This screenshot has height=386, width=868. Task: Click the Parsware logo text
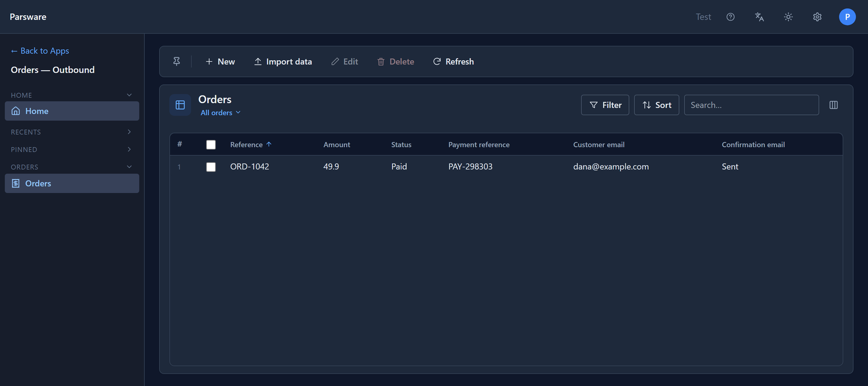pyautogui.click(x=28, y=17)
